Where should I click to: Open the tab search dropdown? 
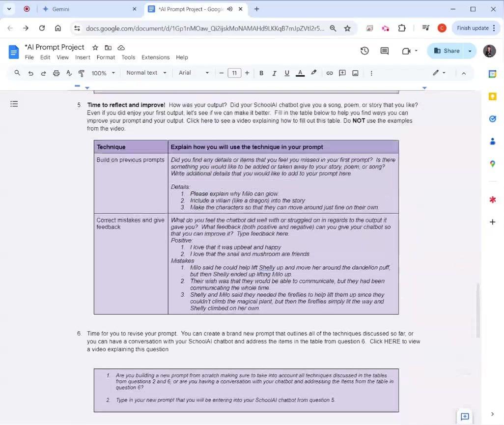click(x=9, y=9)
